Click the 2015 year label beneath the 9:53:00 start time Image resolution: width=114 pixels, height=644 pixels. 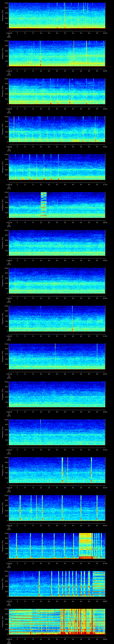click(9, 454)
